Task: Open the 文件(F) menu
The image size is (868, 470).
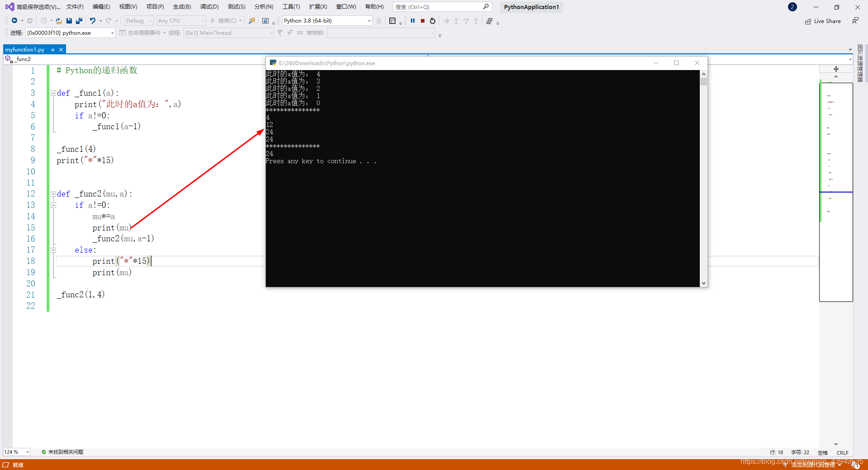Action: coord(75,7)
